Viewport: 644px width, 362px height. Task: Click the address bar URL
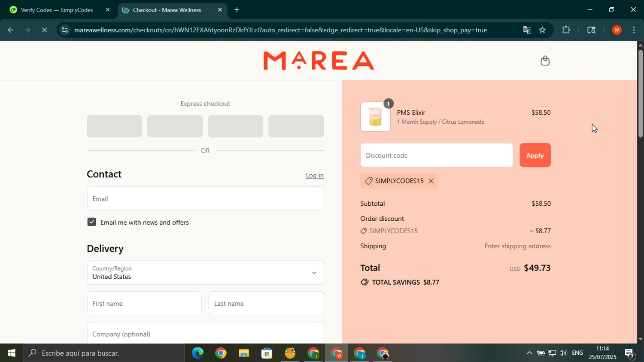(x=280, y=30)
